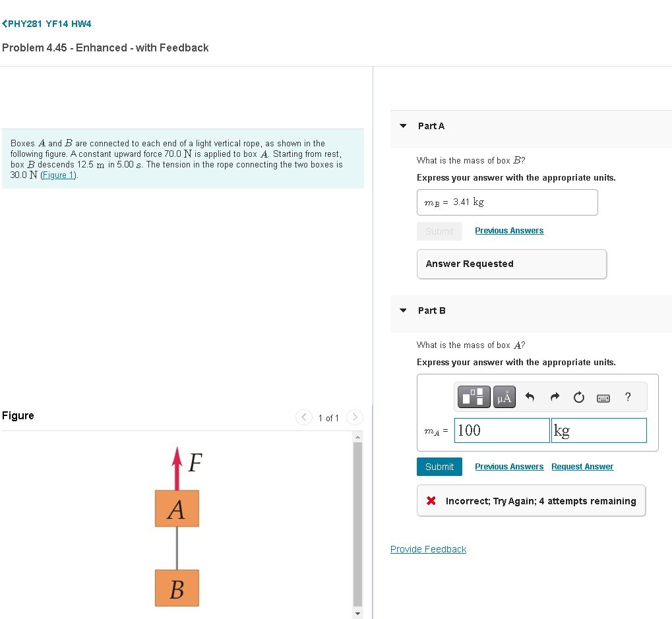
Task: Select the µÅ units symbol icon
Action: click(504, 397)
